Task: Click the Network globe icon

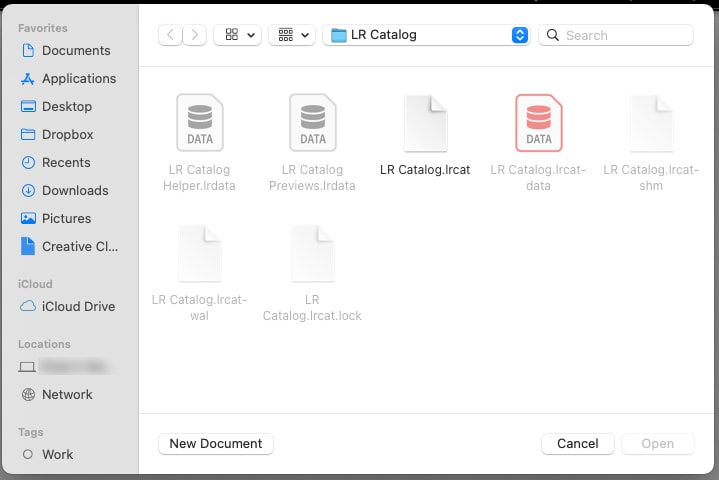Action: [x=28, y=394]
